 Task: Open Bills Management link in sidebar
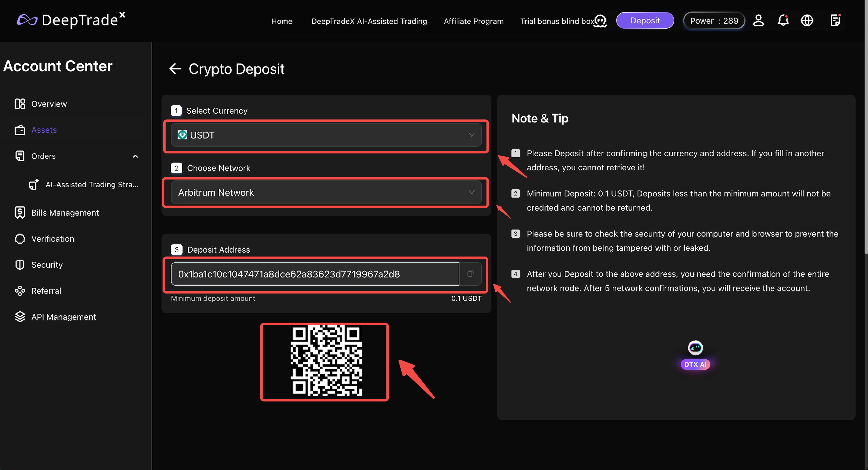(x=65, y=213)
